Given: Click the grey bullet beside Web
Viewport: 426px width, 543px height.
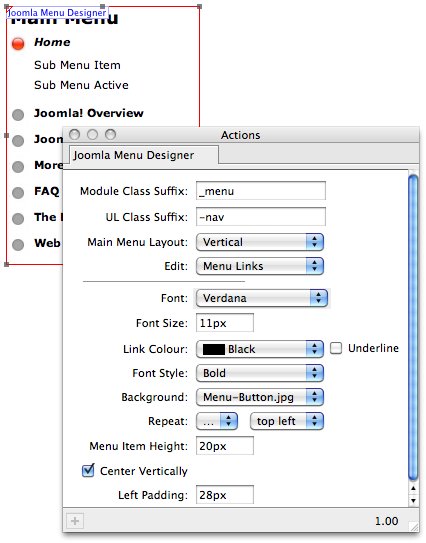Looking at the screenshot, I should 18,244.
